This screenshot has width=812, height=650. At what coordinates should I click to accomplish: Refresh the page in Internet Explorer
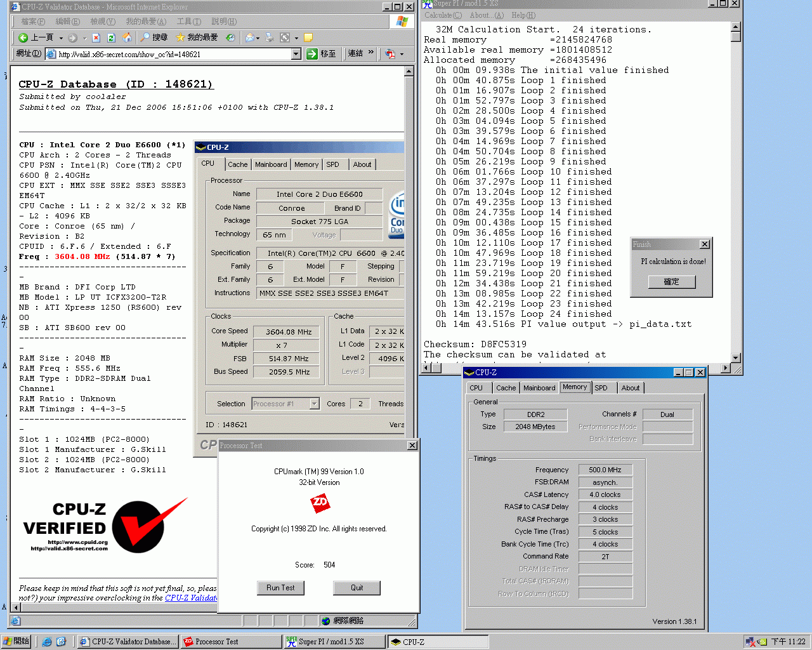click(x=111, y=38)
